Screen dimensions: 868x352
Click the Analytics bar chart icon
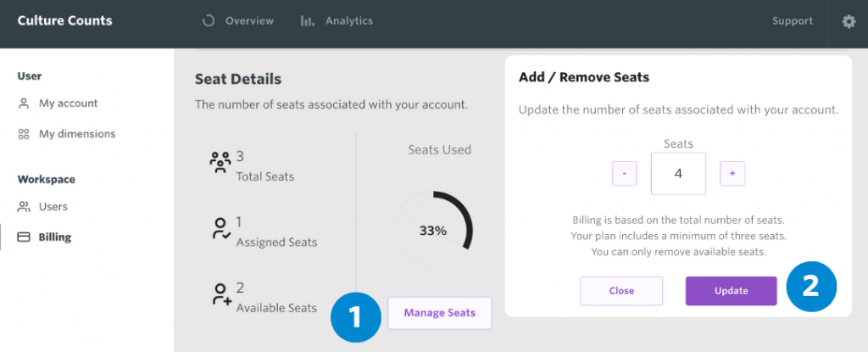(x=308, y=21)
